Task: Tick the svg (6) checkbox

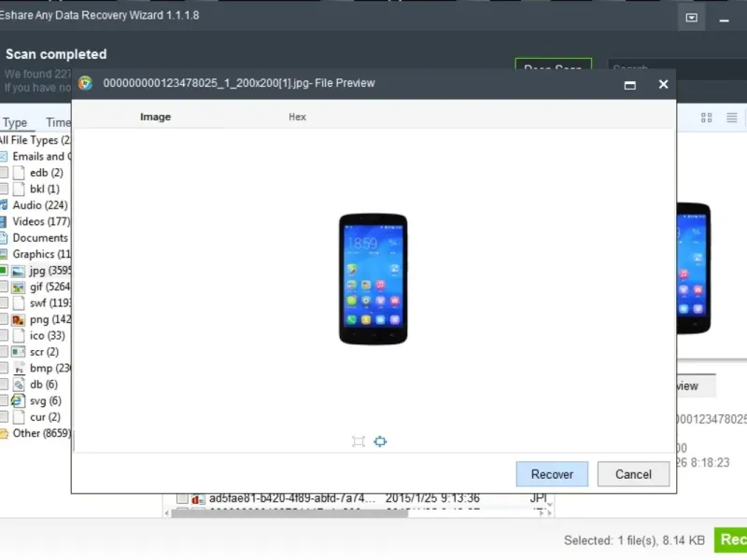Action: click(4, 400)
